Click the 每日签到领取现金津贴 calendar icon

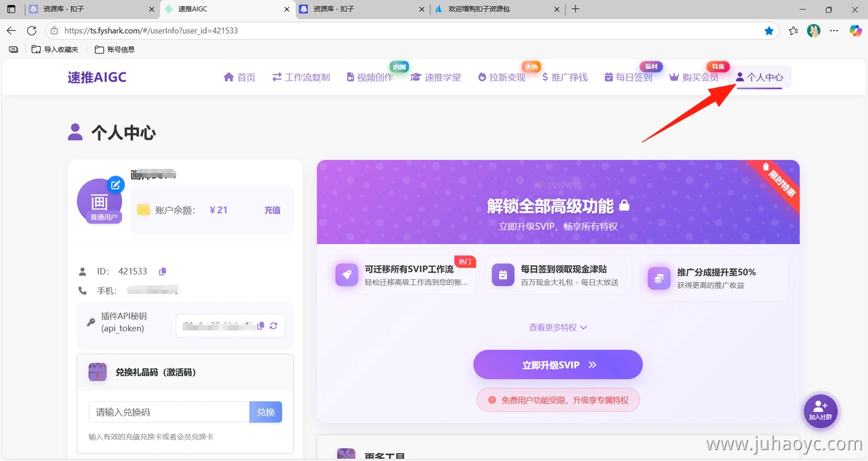(503, 275)
